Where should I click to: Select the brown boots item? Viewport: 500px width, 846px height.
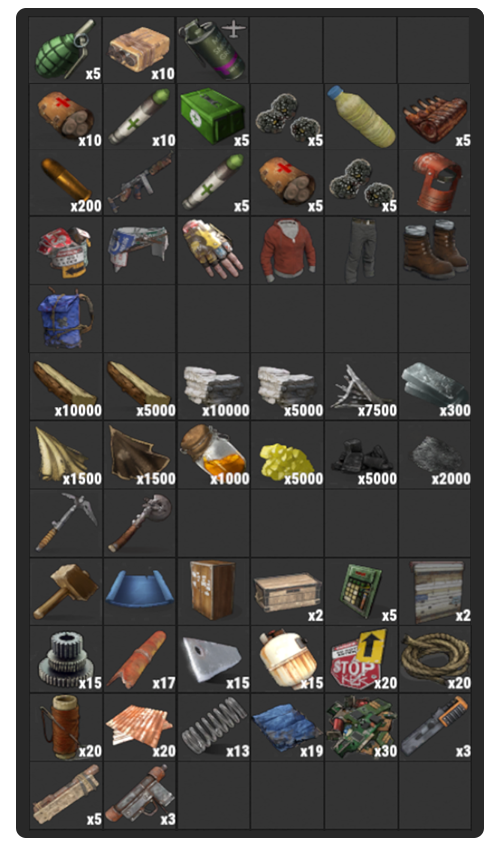coord(434,250)
